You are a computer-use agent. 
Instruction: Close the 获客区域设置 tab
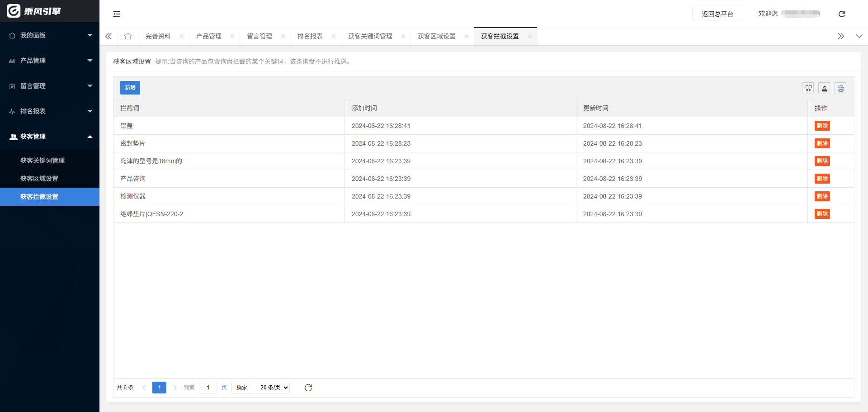click(467, 37)
